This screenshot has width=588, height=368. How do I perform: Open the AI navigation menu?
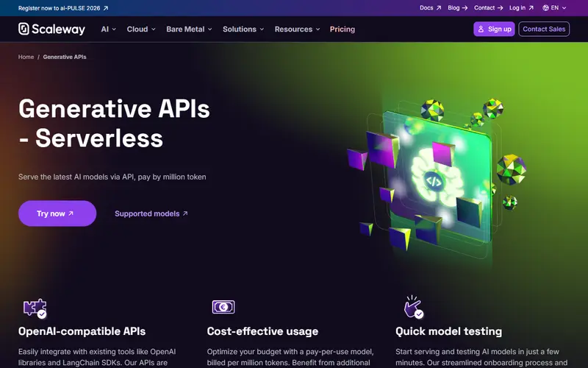tap(108, 29)
